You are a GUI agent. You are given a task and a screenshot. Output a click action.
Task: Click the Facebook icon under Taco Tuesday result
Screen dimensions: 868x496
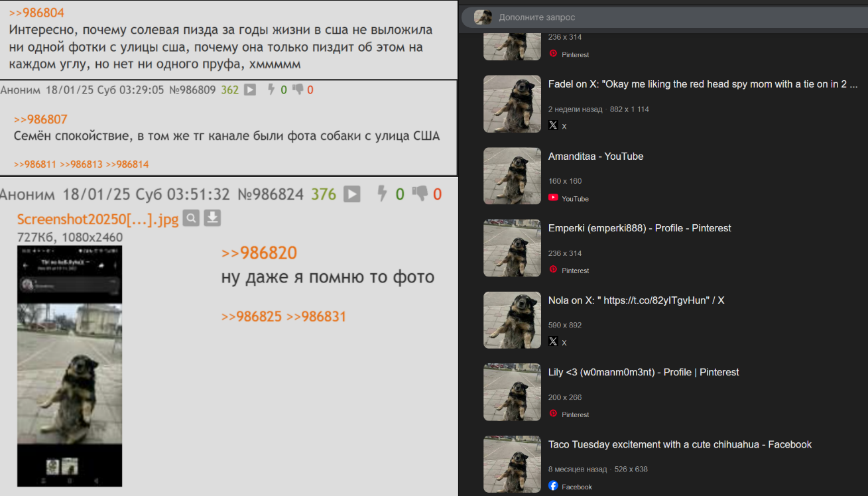click(x=553, y=486)
